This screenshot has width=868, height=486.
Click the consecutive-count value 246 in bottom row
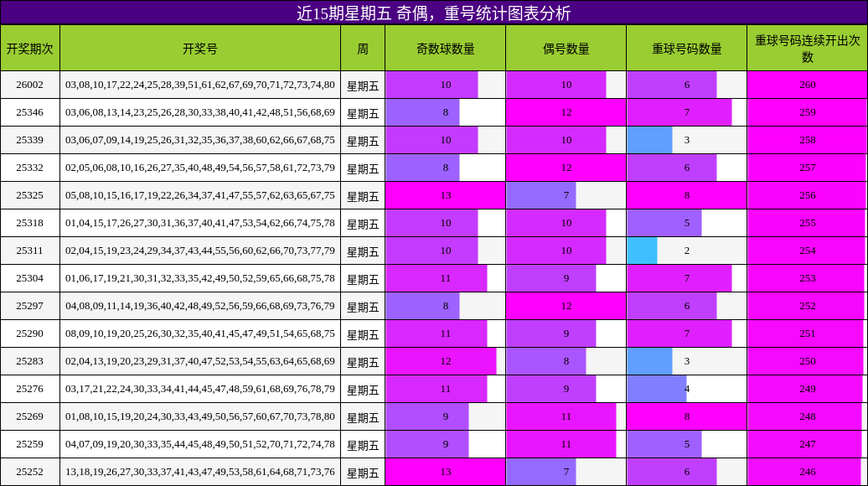pos(806,473)
